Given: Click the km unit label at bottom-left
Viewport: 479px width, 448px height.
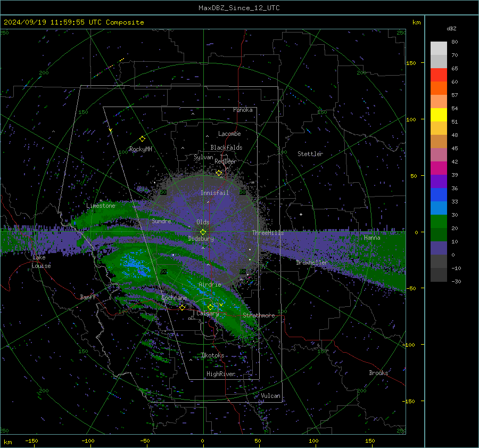Looking at the screenshot, I should pyautogui.click(x=7, y=442).
